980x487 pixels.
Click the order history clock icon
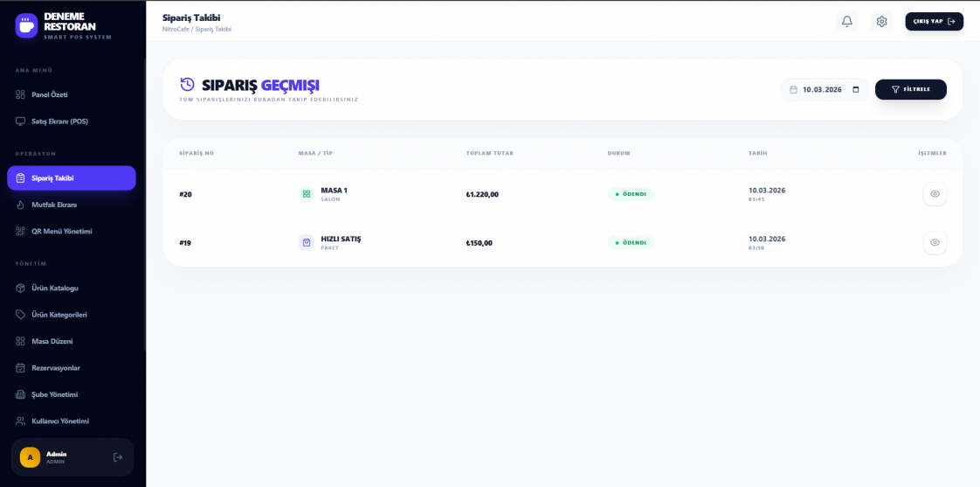point(187,85)
